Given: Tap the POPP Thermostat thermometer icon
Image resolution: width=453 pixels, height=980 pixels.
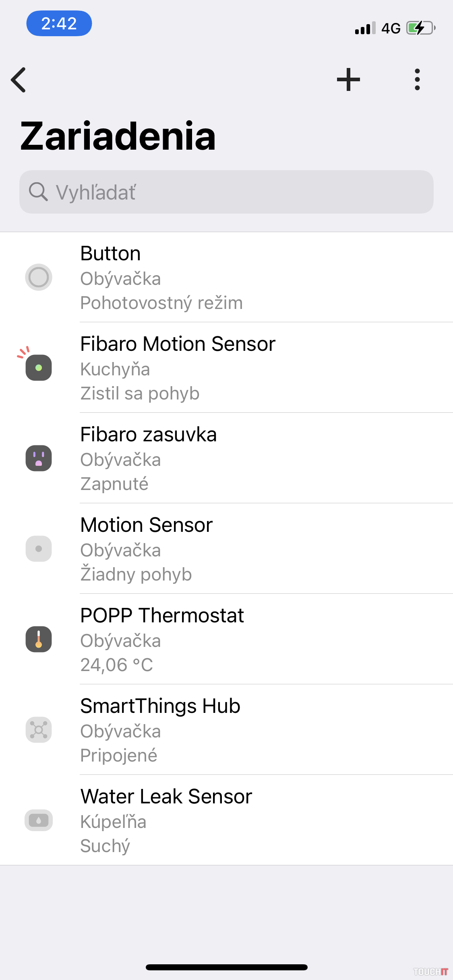Looking at the screenshot, I should [x=39, y=639].
